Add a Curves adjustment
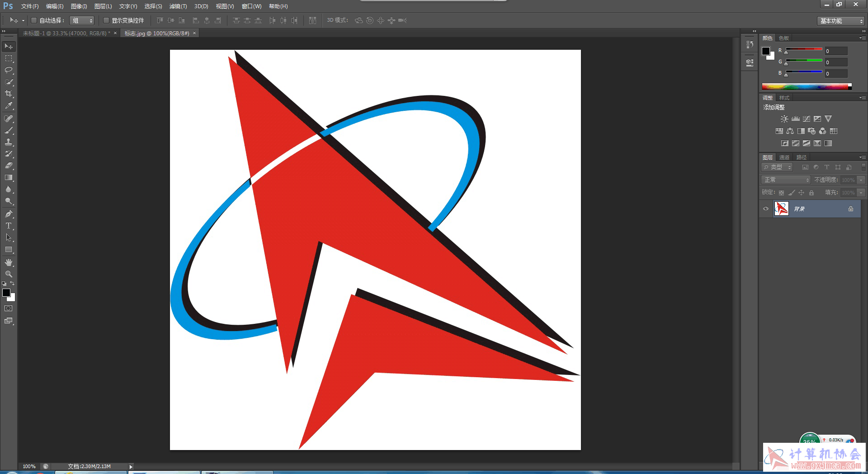The width and height of the screenshot is (868, 474). (807, 118)
